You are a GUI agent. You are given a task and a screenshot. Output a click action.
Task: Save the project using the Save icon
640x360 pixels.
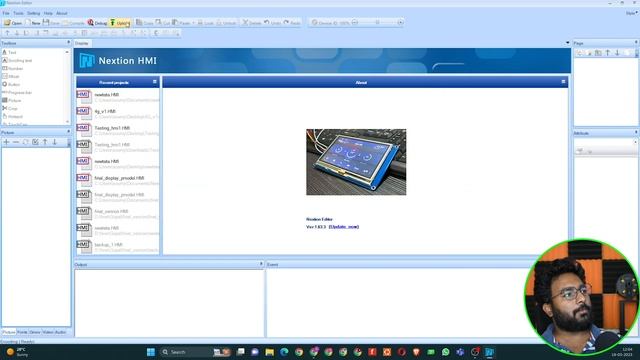click(51, 23)
